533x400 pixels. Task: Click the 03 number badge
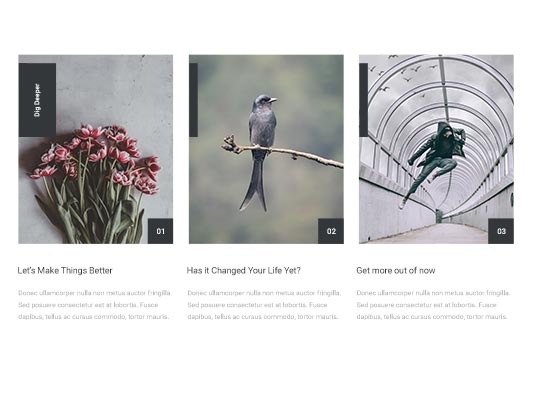(501, 231)
